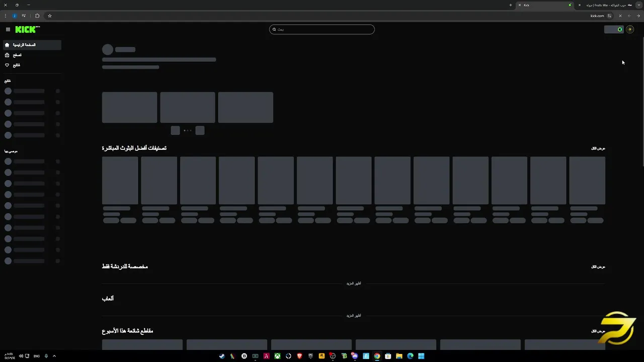644x362 pixels.
Task: Open the تصفح browse sidebar item
Action: pyautogui.click(x=32, y=55)
